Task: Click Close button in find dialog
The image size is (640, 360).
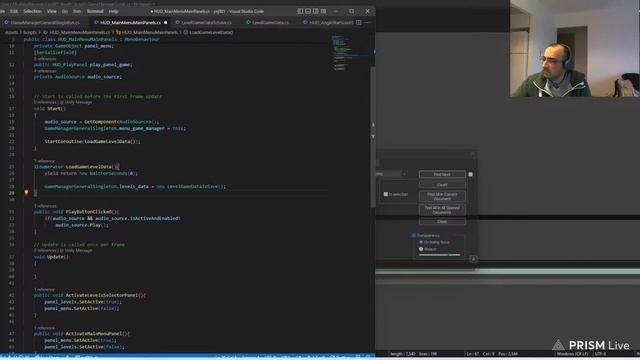Action: coord(442,222)
